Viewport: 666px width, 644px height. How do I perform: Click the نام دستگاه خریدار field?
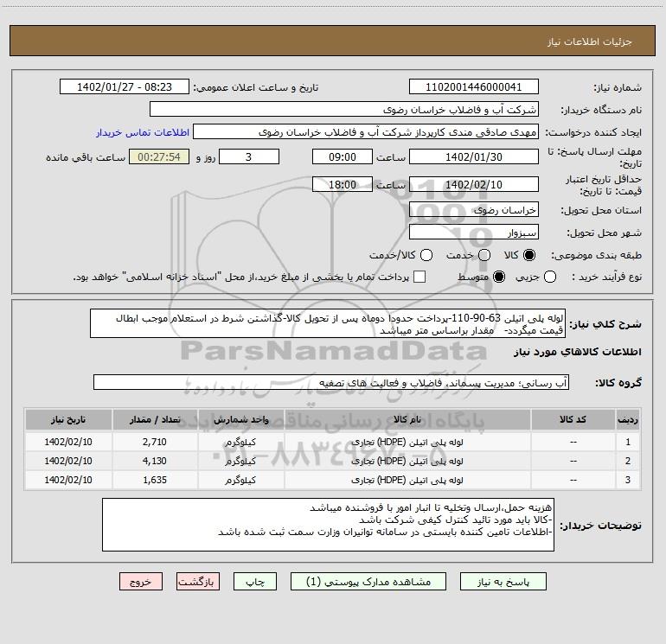coord(344,110)
